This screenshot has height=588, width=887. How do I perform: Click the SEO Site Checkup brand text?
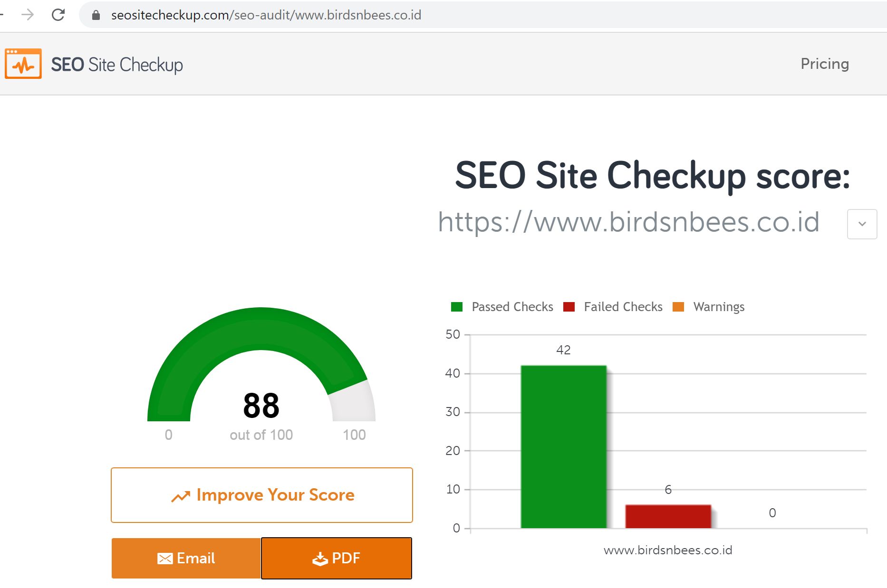click(x=117, y=65)
